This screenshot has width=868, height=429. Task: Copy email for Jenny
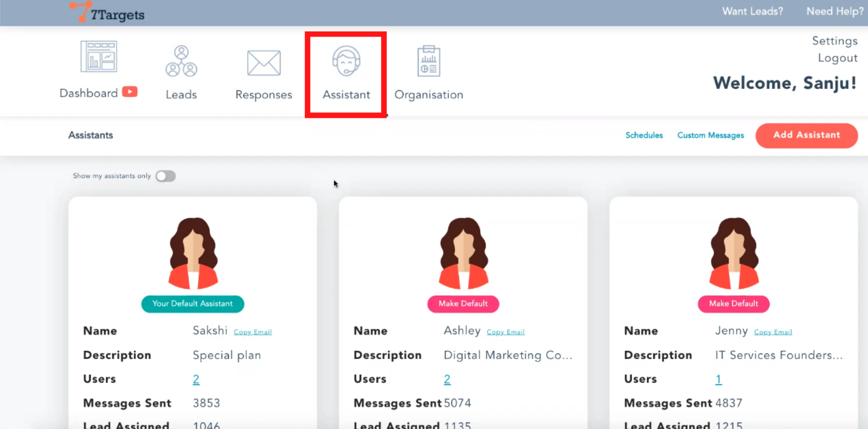click(x=773, y=332)
